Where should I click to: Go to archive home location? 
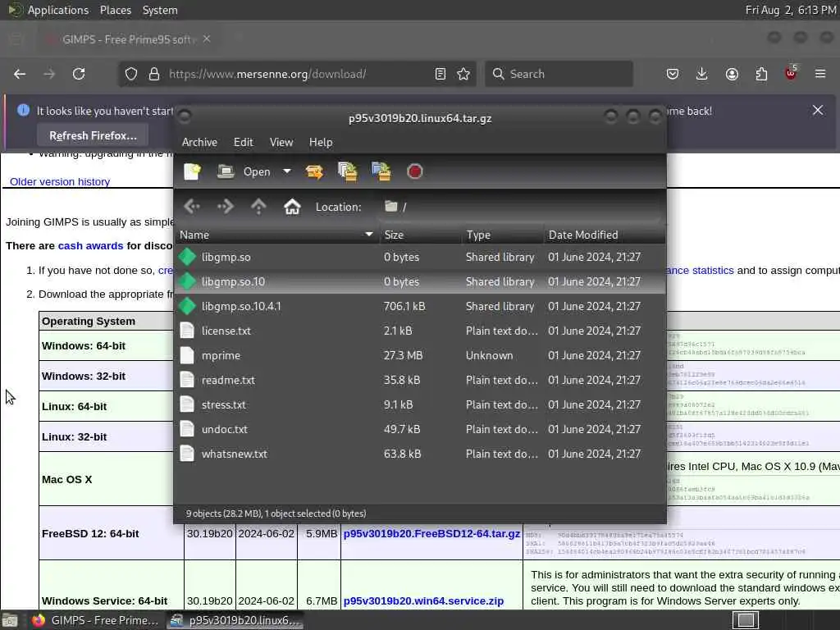292,207
